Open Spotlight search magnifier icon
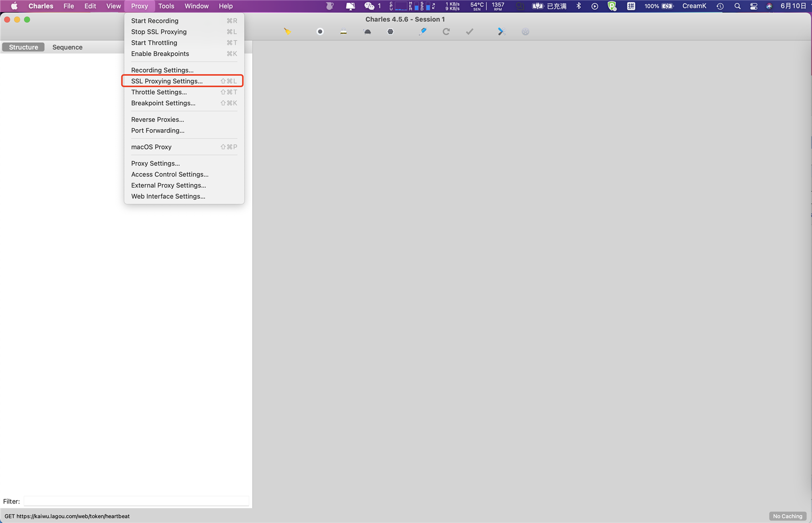812x523 pixels. (x=737, y=6)
